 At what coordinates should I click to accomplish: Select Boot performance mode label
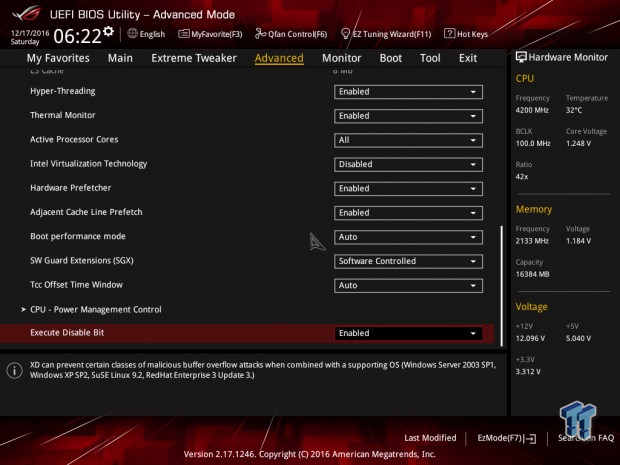(78, 236)
